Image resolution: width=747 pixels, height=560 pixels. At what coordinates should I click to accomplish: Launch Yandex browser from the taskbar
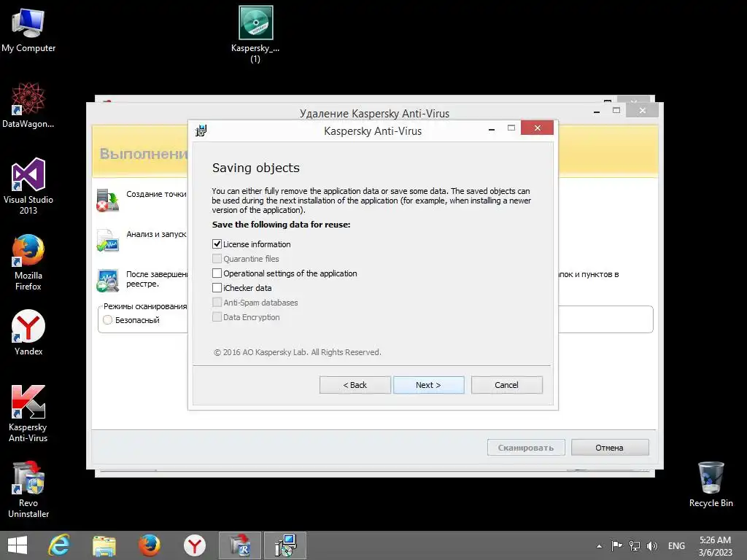194,545
